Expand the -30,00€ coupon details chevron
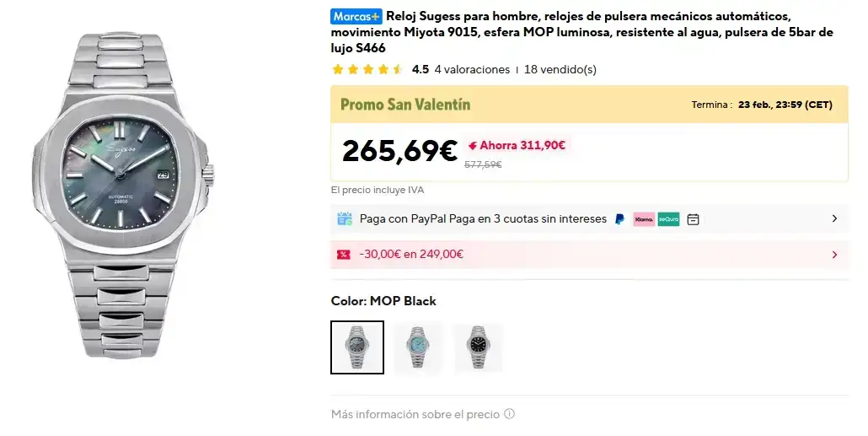The image size is (868, 436). click(834, 254)
